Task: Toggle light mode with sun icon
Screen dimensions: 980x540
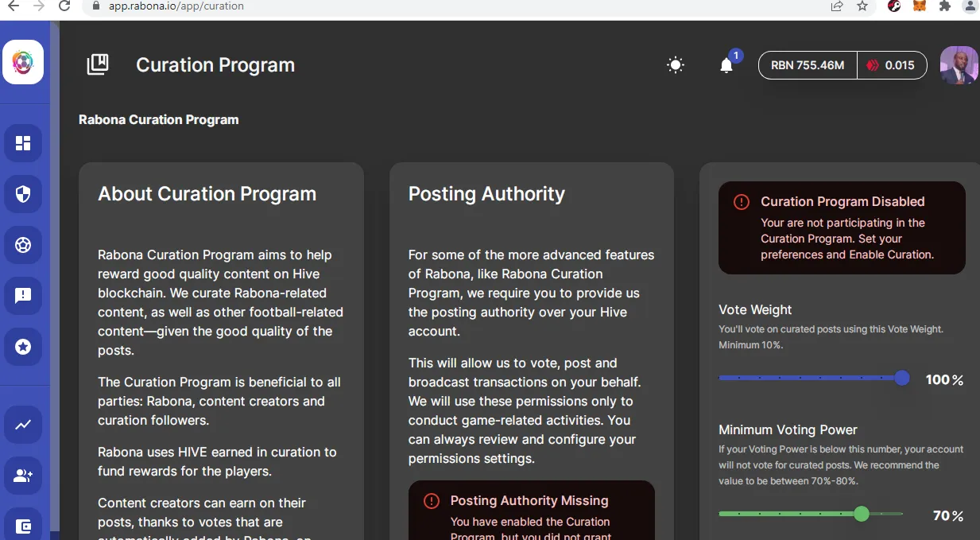Action: 676,65
